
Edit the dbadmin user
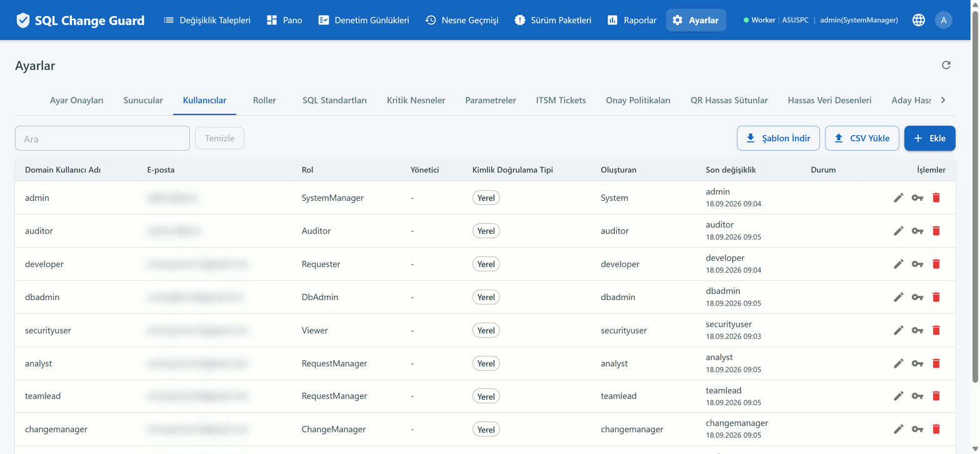click(899, 297)
